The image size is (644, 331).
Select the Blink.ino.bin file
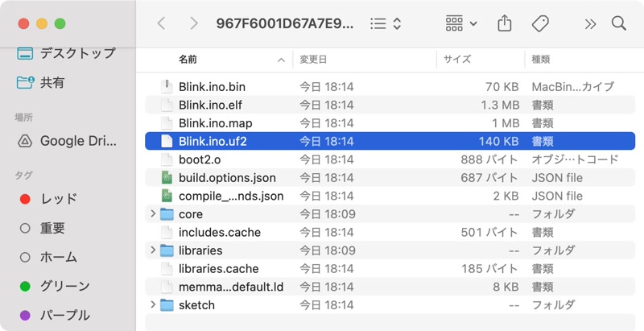click(x=211, y=86)
